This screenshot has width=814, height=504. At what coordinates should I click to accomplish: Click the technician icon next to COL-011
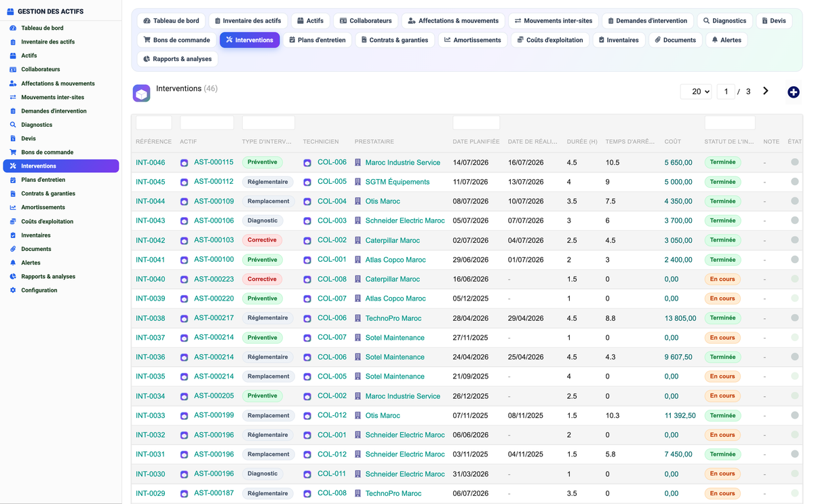[x=307, y=474]
